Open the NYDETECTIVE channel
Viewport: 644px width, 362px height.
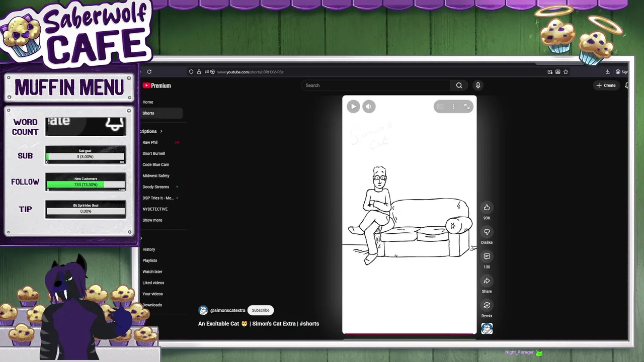click(x=155, y=209)
